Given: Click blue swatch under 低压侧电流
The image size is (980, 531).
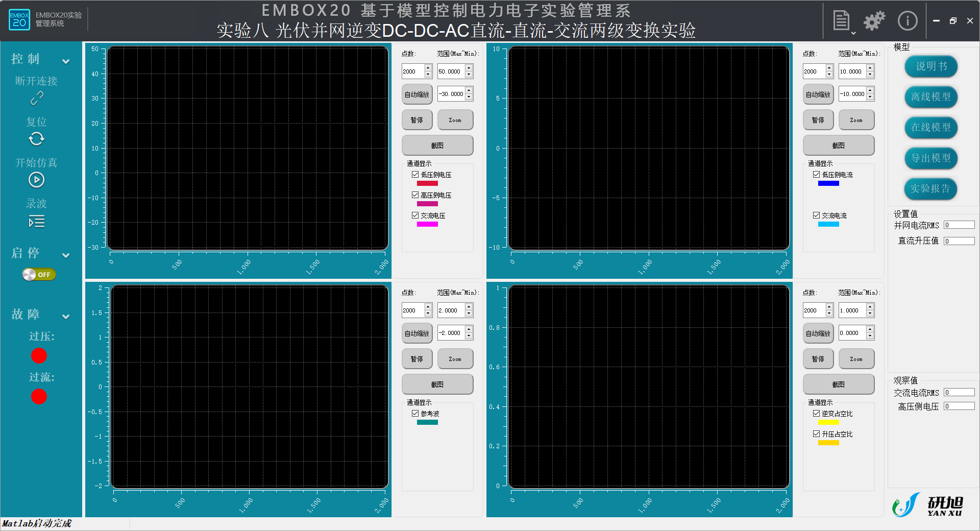Looking at the screenshot, I should [x=828, y=183].
